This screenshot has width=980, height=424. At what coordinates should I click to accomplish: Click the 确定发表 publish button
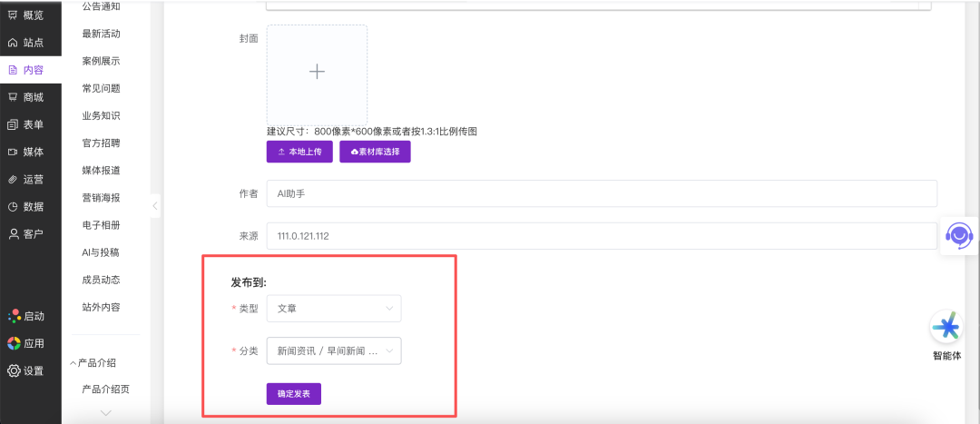click(x=293, y=394)
